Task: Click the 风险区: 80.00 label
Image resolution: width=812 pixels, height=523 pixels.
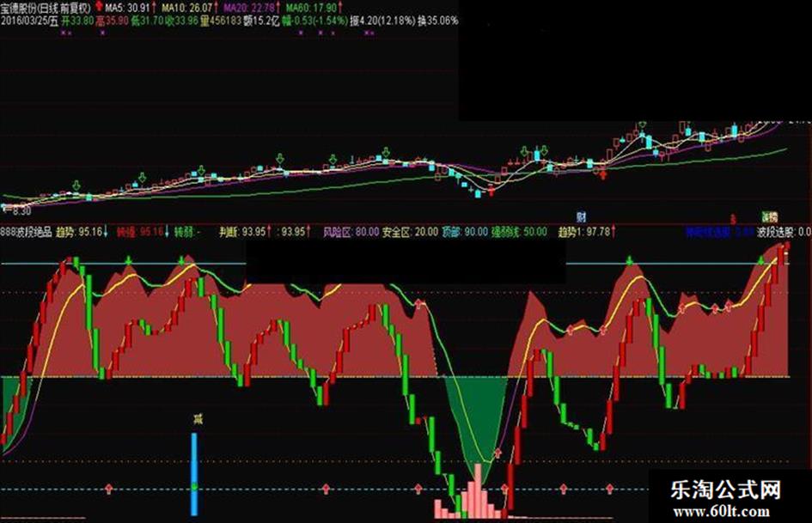Action: click(x=351, y=232)
